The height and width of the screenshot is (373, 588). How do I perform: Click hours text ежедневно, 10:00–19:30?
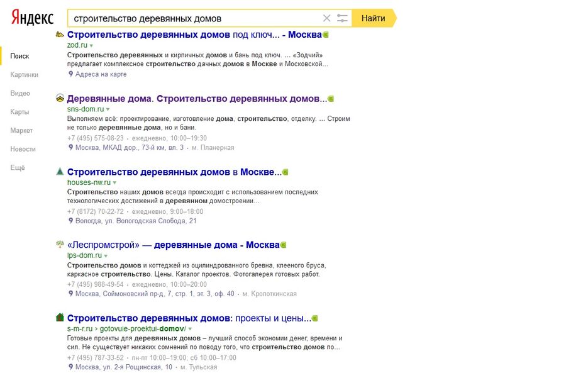(x=169, y=138)
